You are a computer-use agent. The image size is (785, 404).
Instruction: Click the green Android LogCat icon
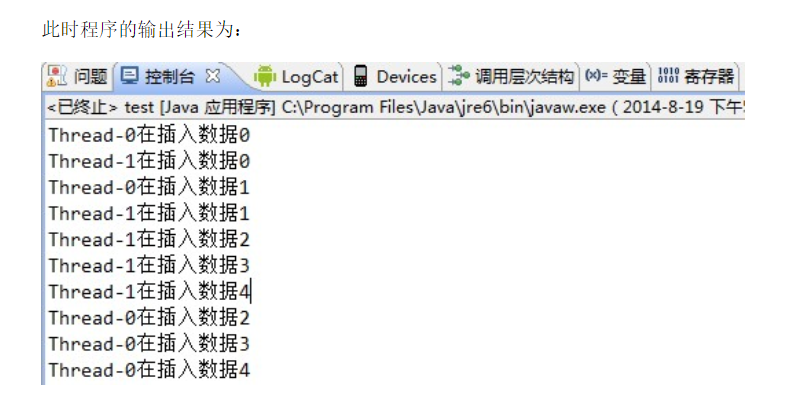coord(265,76)
